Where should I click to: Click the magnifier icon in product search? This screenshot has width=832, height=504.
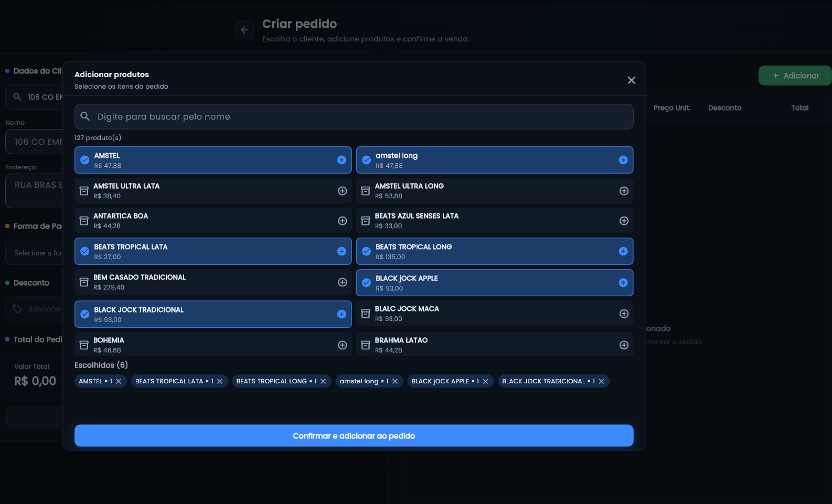85,116
